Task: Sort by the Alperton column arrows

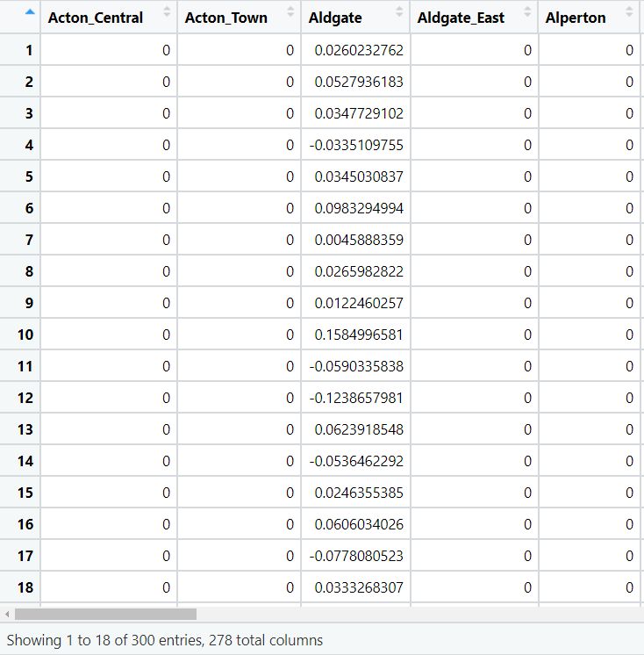Action: tap(629, 12)
